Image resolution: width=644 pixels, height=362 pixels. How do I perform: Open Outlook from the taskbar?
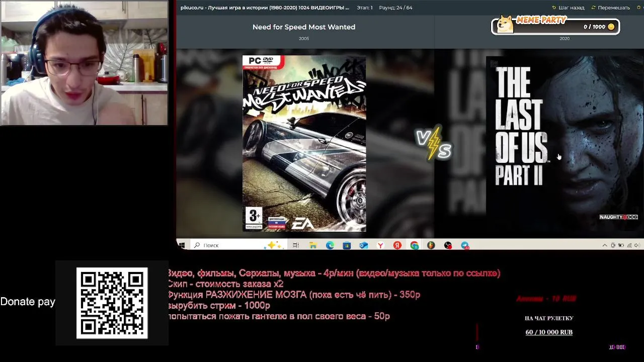point(363,245)
